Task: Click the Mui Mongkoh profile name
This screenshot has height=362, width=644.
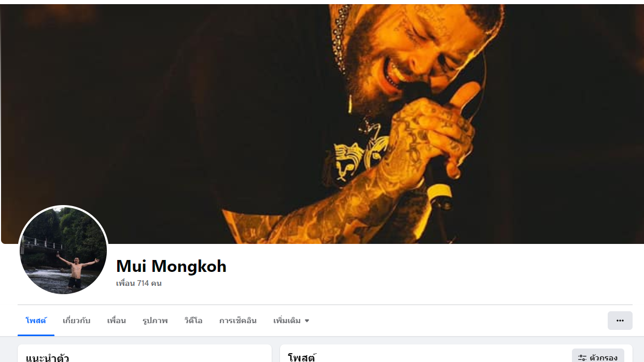Action: point(171,266)
